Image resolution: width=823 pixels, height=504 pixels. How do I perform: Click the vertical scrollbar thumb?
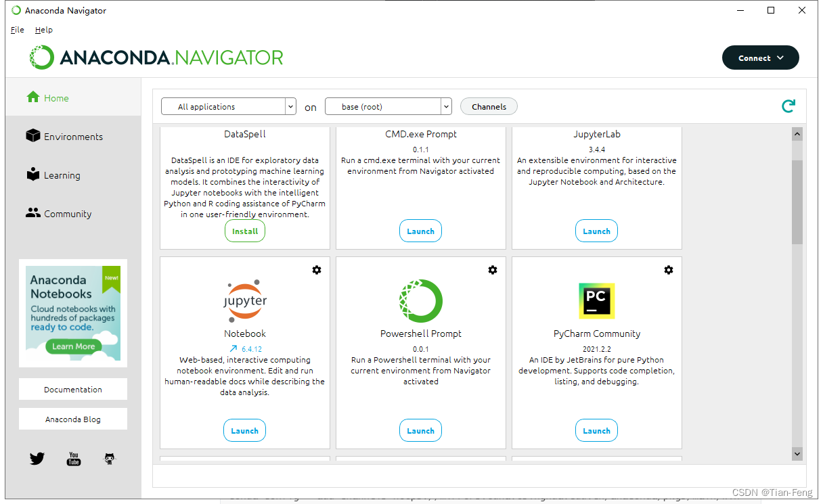click(797, 202)
